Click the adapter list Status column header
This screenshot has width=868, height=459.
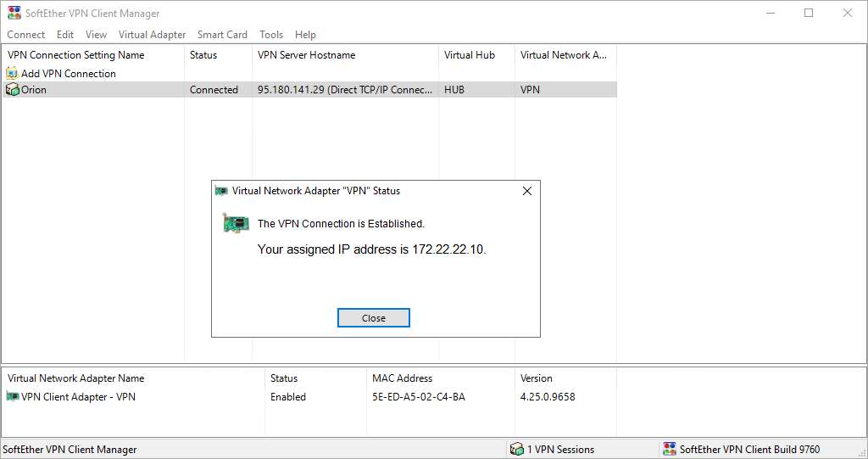315,378
